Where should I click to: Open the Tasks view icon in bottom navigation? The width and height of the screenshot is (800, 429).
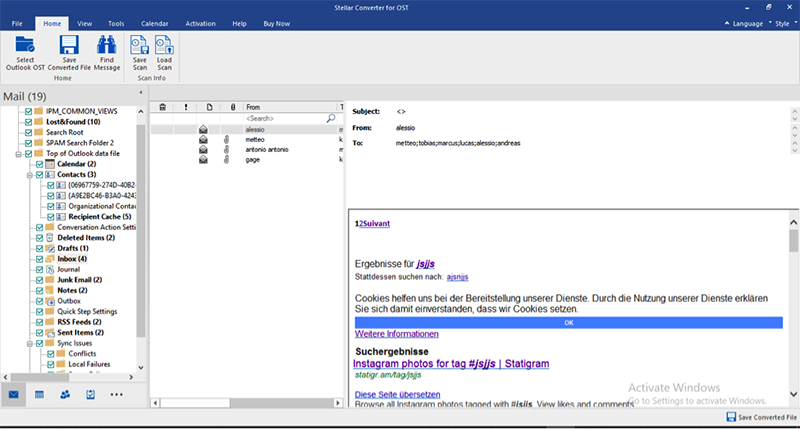click(90, 395)
